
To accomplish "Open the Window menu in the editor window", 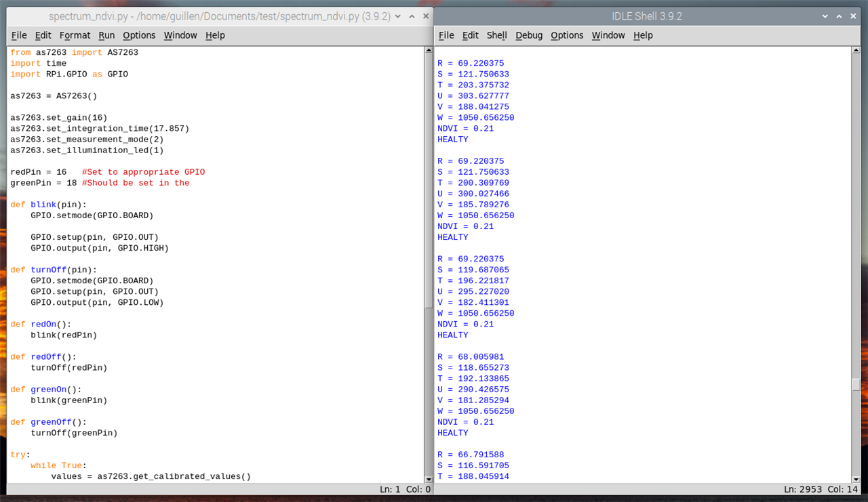I will [180, 35].
